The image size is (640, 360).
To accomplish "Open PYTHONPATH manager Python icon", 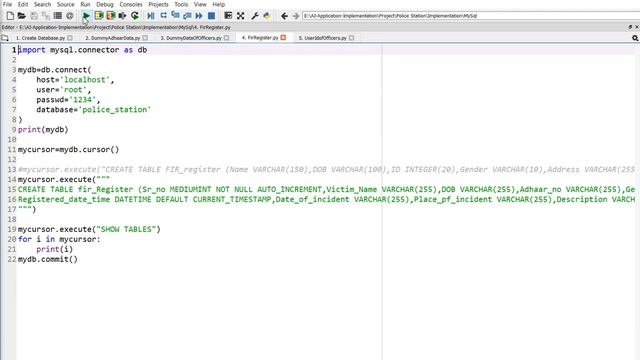I will pos(267,16).
